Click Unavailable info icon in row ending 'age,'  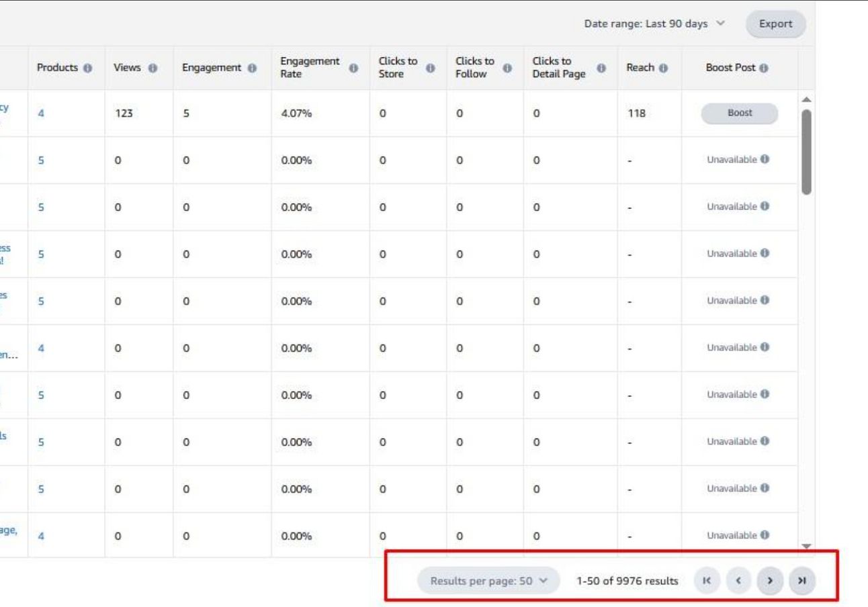tap(765, 535)
